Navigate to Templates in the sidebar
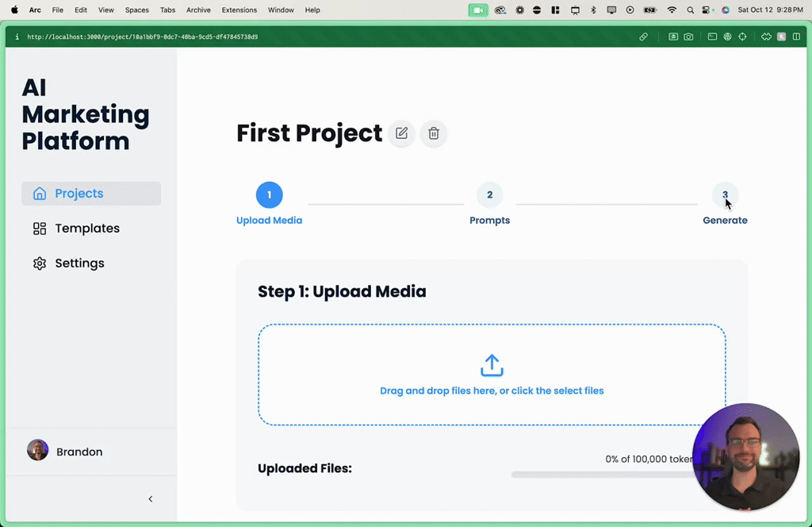Viewport: 812px width, 527px height. click(x=86, y=228)
